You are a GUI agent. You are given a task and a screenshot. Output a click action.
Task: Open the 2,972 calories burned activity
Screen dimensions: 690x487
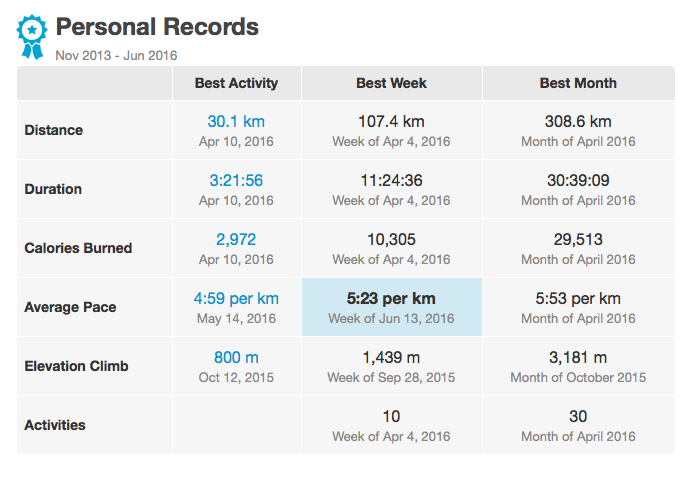tap(236, 240)
